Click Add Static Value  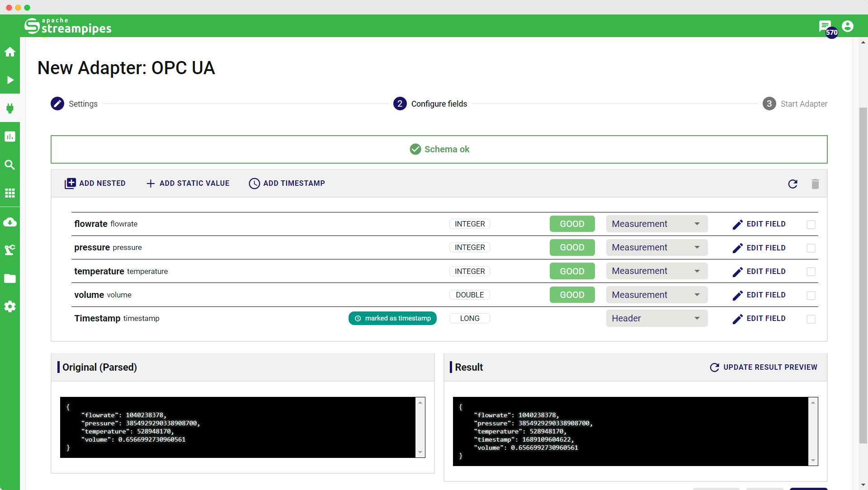[188, 184]
